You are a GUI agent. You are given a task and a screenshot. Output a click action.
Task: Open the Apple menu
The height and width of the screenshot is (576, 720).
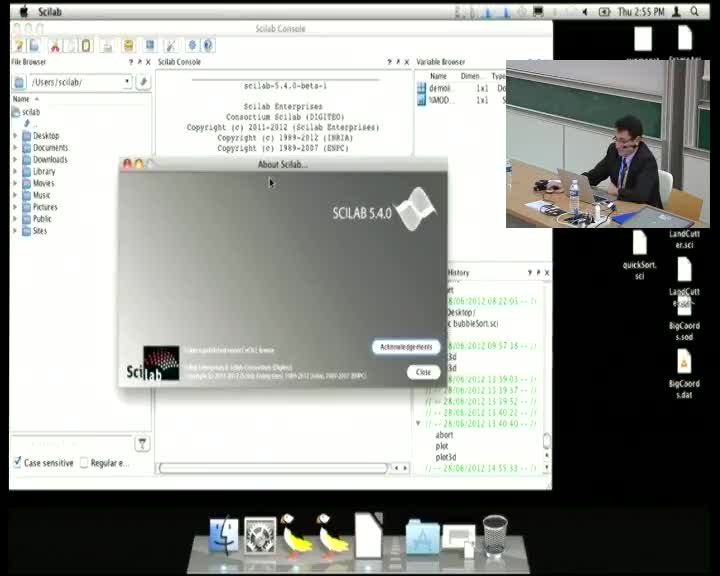(24, 12)
